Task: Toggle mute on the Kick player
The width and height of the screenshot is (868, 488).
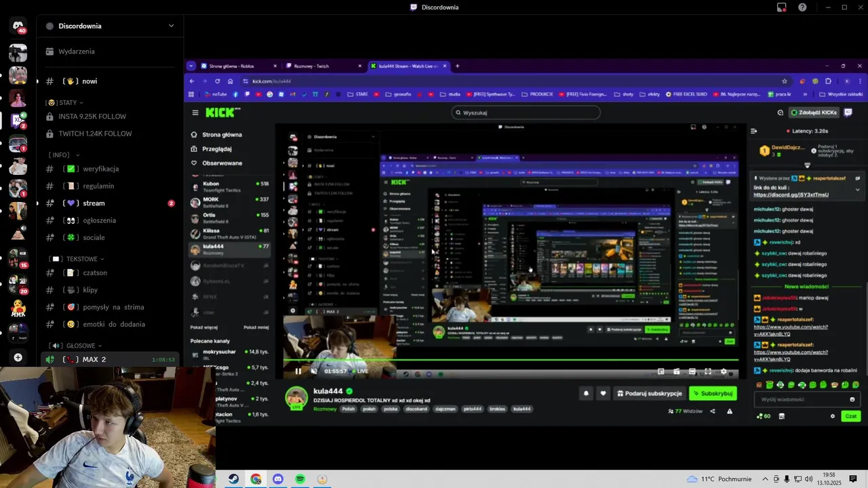Action: pyautogui.click(x=313, y=371)
